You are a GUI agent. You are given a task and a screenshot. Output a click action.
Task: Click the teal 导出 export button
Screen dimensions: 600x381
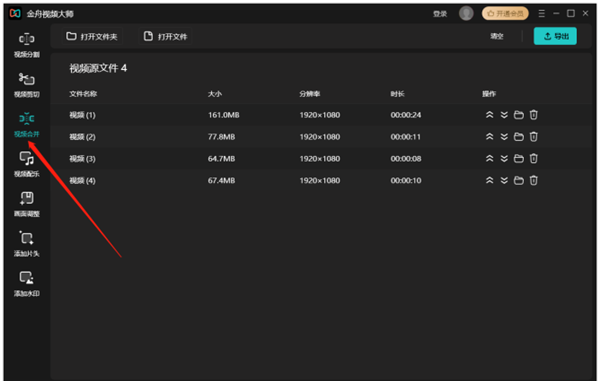point(555,36)
